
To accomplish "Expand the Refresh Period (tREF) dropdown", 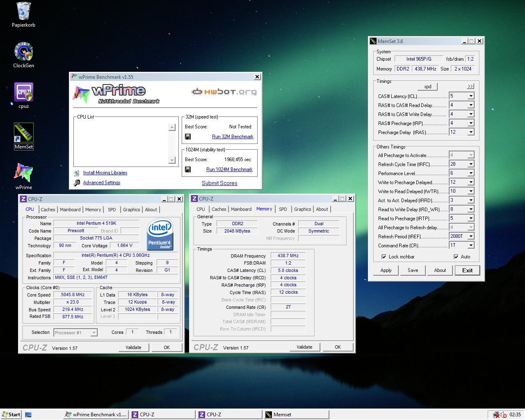I will click(x=471, y=236).
